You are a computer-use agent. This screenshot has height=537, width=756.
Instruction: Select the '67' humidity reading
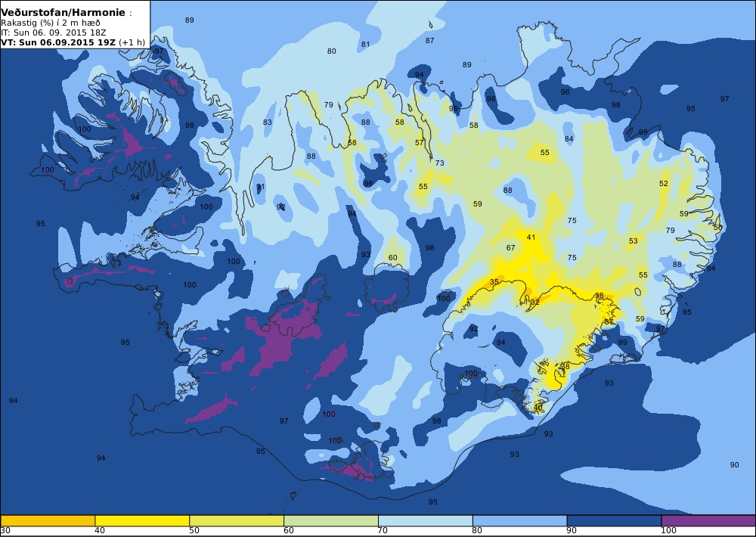(x=510, y=247)
